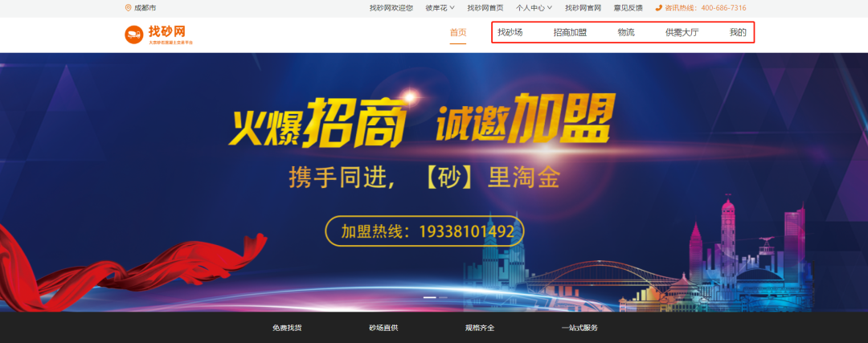
Task: Visit the 找砂网官网 link
Action: tap(583, 8)
